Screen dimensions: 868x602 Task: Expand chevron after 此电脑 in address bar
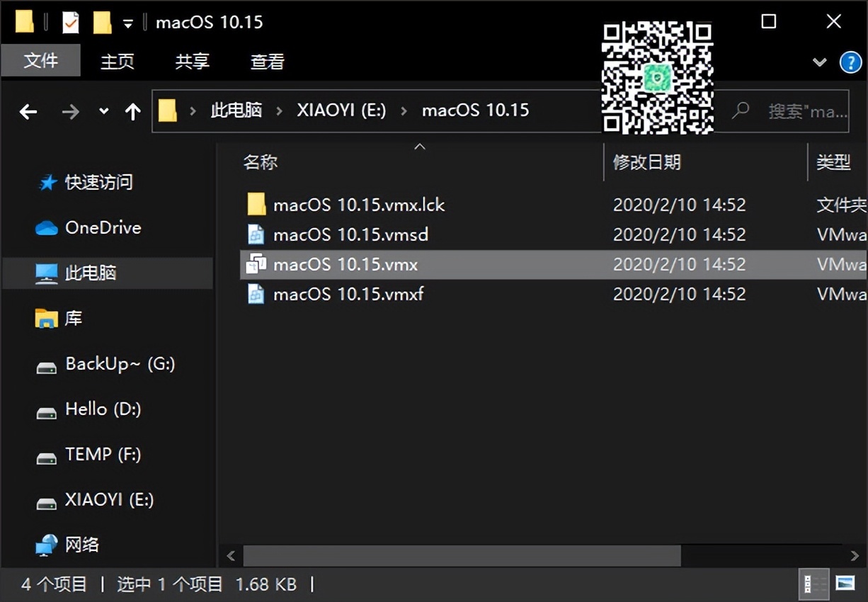280,111
